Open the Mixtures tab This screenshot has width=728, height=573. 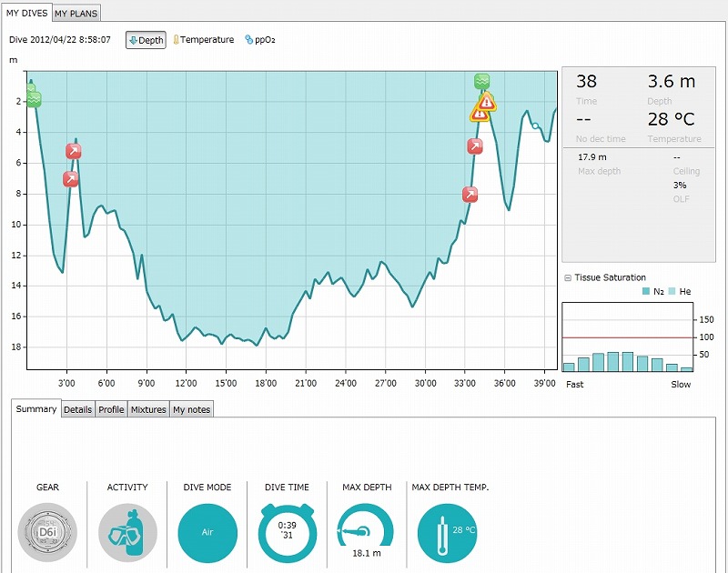[148, 409]
